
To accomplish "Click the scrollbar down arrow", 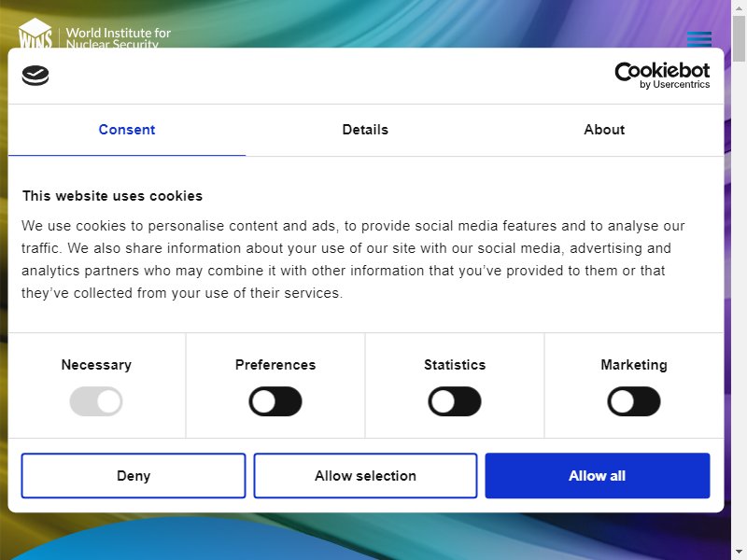I will 739,553.
